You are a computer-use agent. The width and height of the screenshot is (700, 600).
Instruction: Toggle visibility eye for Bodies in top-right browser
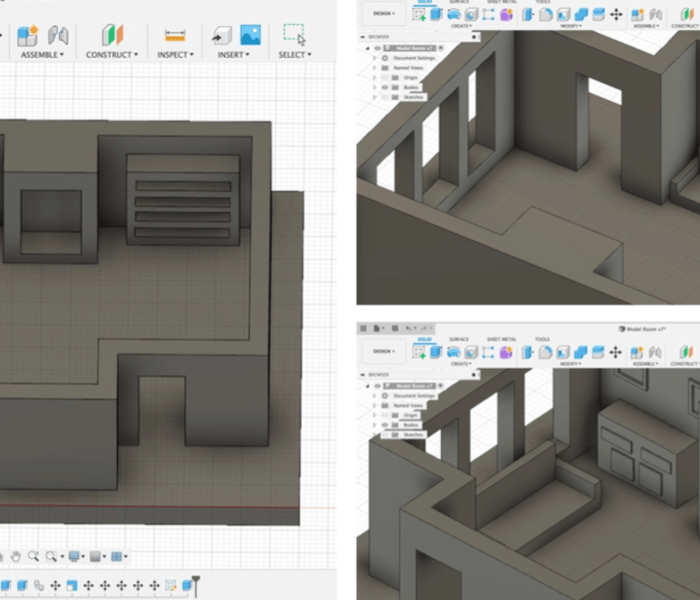(x=386, y=87)
